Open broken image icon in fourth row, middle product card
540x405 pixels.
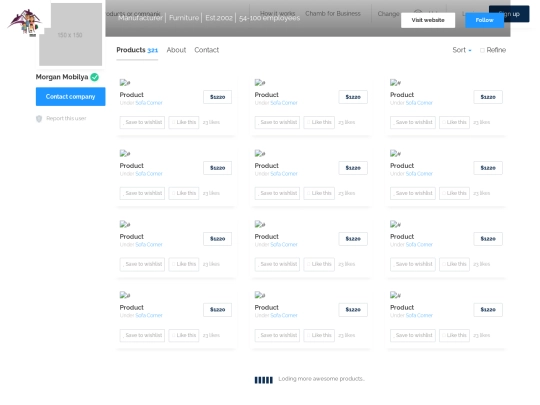click(x=260, y=295)
